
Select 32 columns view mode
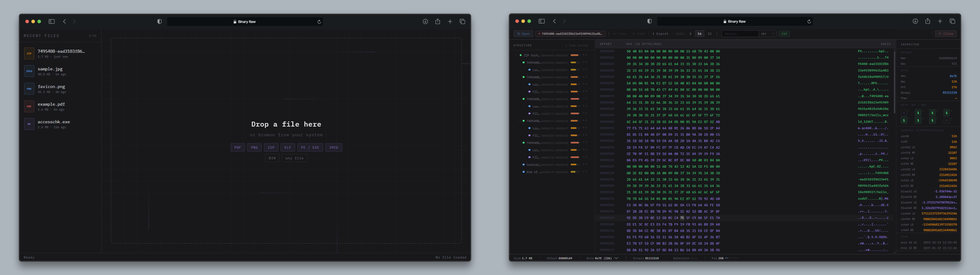pyautogui.click(x=709, y=33)
